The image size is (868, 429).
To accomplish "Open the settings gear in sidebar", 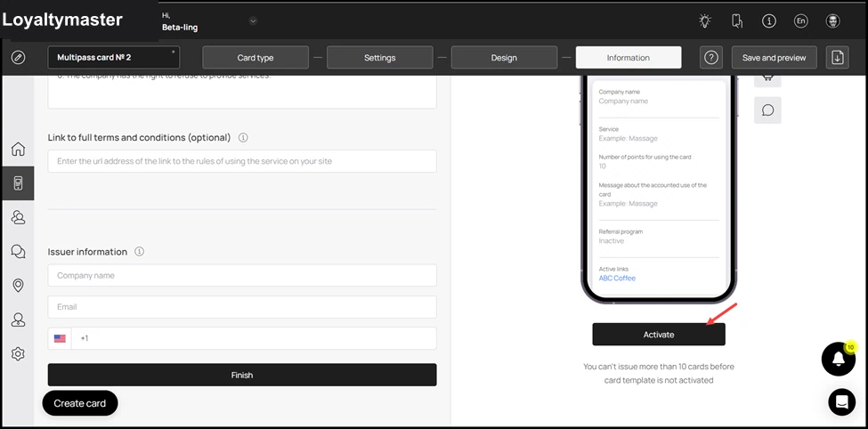I will point(19,353).
